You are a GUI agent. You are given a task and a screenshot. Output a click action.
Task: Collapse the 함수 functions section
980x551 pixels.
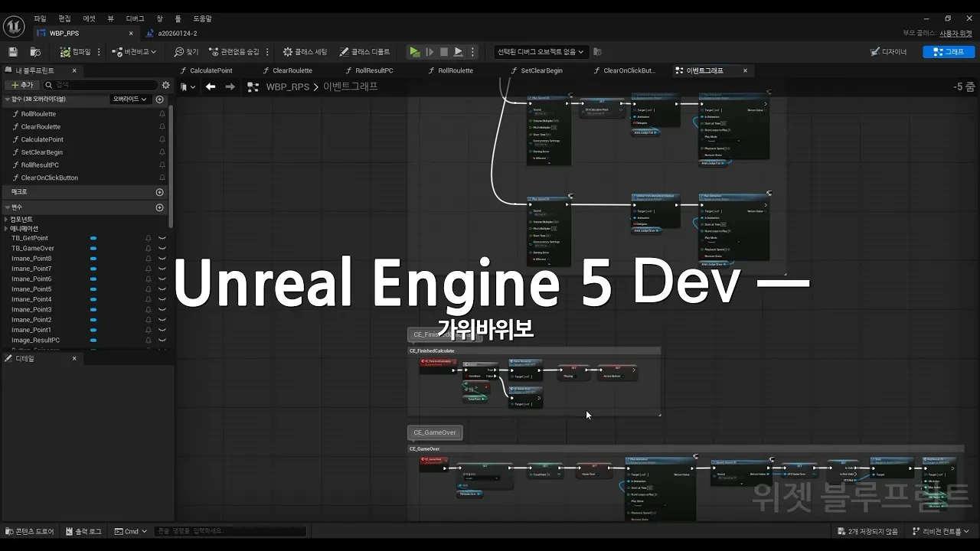[x=8, y=99]
